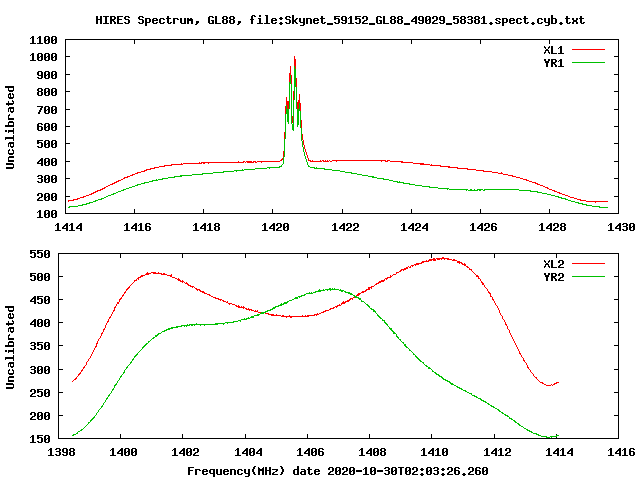Click the 1416 tick label on bottom plot
This screenshot has width=640, height=480.
[621, 452]
